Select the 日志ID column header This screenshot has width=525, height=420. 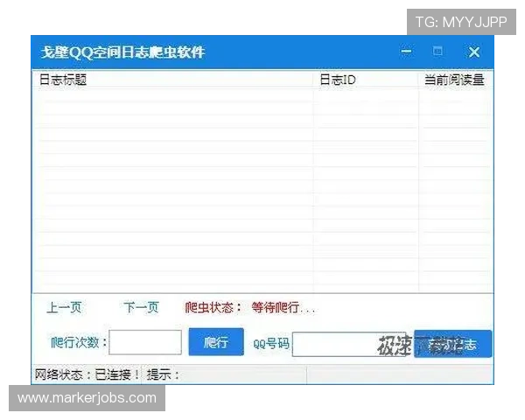(x=366, y=80)
